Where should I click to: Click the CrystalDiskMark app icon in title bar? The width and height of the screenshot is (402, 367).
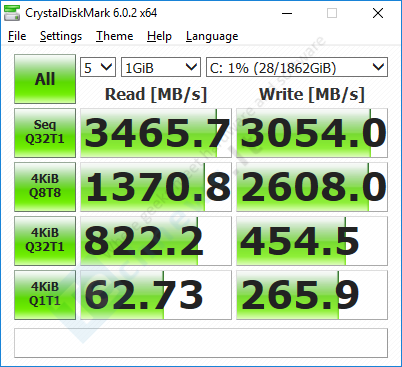pyautogui.click(x=12, y=13)
